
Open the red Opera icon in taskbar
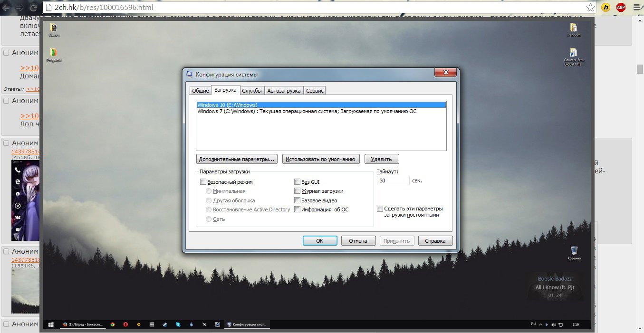point(125,325)
